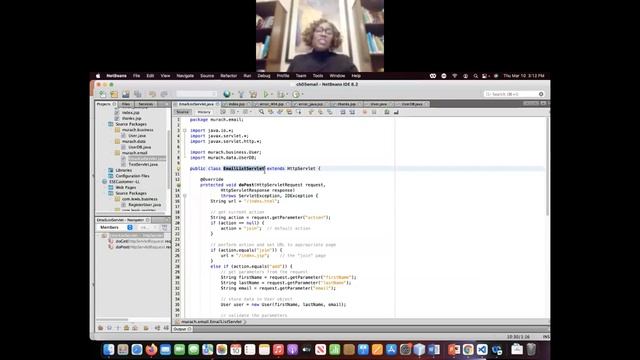
Task: Click the Wi-Fi menu bar icon
Action: click(x=454, y=76)
